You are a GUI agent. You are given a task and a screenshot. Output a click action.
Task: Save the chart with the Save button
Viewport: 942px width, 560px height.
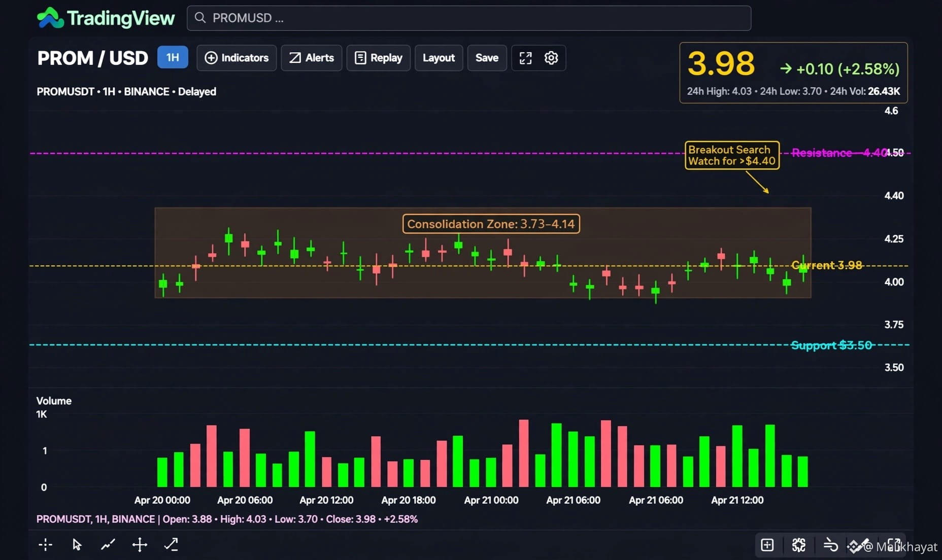[487, 58]
